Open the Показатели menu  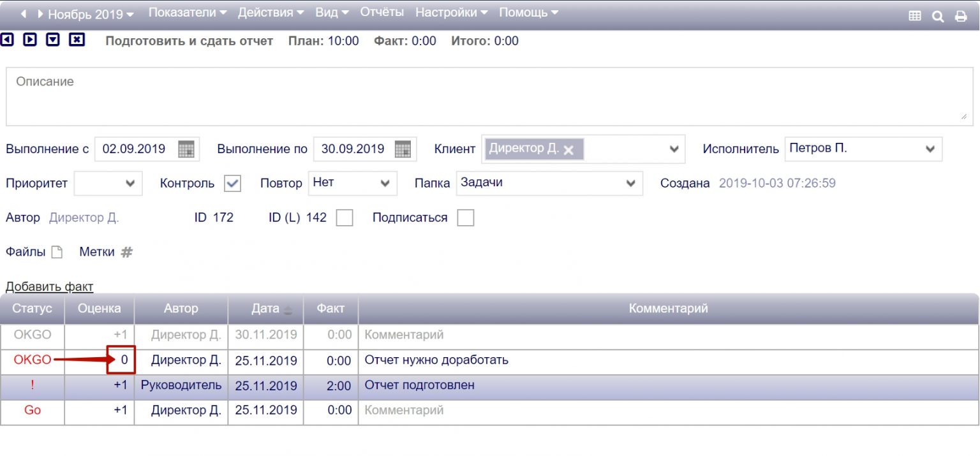188,12
